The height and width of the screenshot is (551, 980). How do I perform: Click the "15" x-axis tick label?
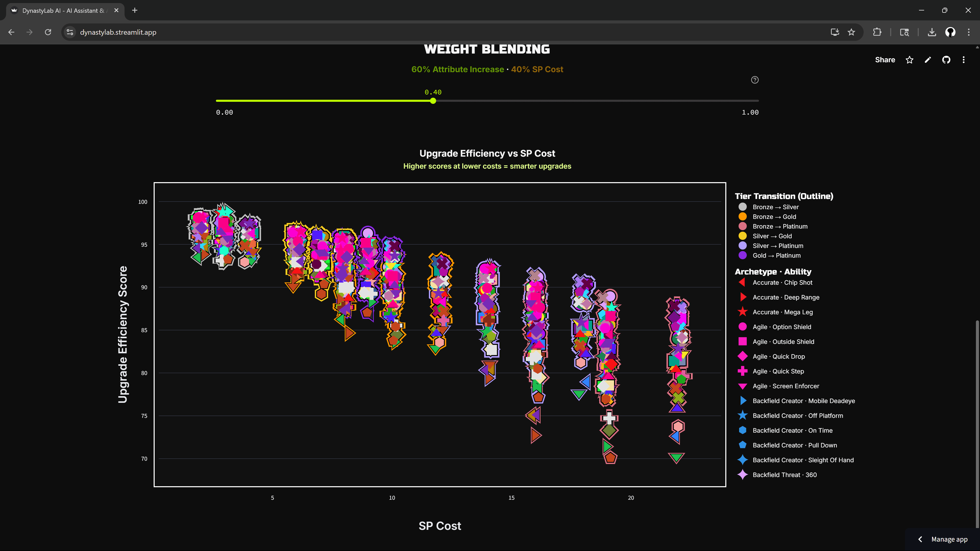click(511, 498)
